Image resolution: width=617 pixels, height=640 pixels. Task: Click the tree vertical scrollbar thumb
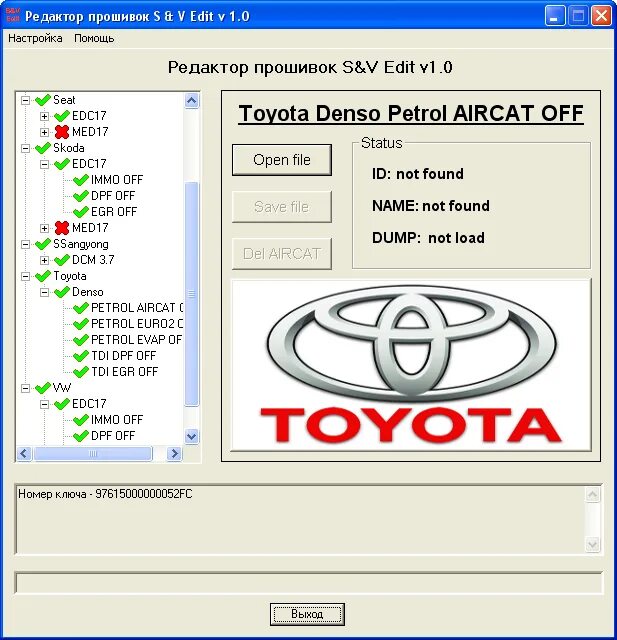[192, 294]
